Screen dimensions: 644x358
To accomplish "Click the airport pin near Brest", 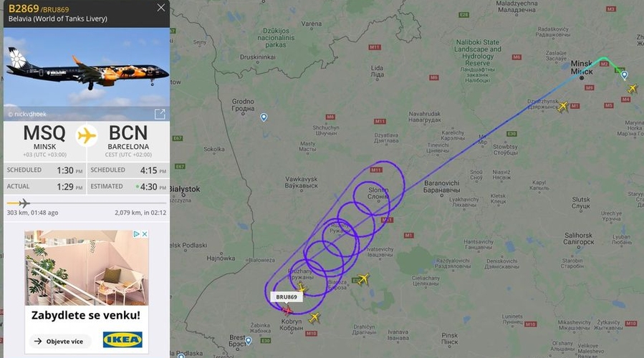I will (x=248, y=341).
